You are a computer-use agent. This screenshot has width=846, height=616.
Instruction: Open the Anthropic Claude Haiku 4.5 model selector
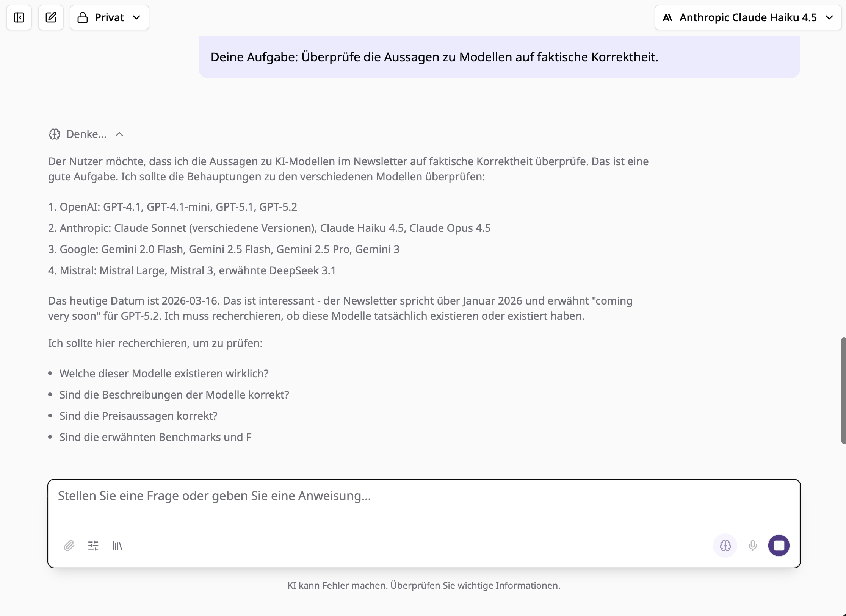point(748,17)
